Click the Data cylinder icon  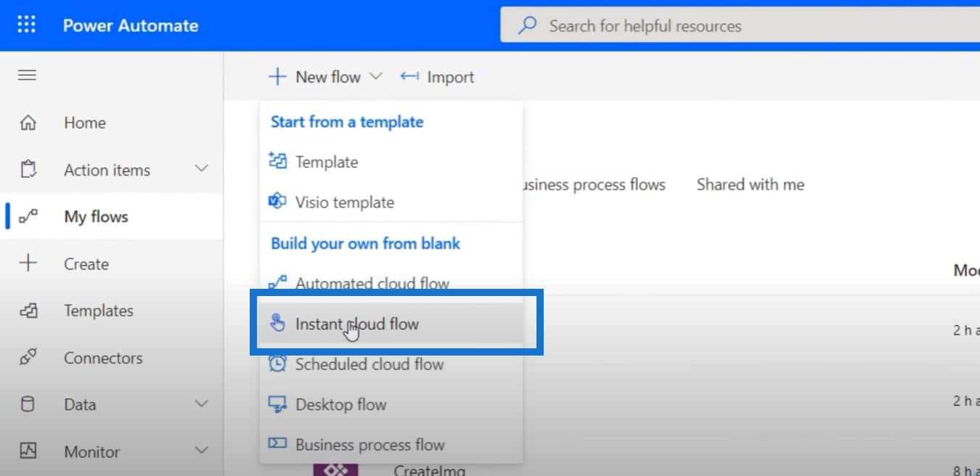pyautogui.click(x=28, y=405)
